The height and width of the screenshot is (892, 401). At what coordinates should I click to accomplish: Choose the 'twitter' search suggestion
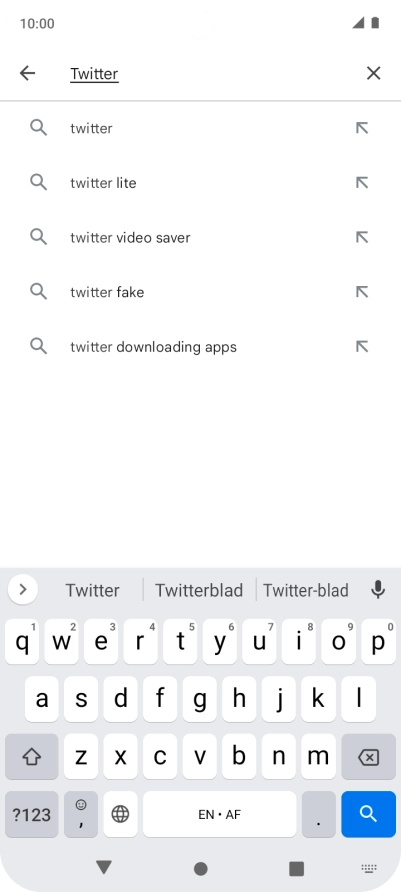coord(200,128)
